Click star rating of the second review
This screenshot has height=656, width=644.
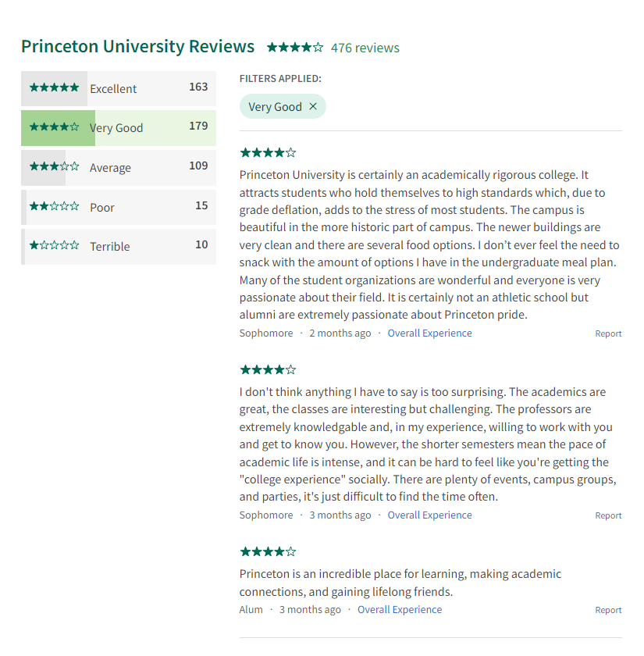point(268,370)
